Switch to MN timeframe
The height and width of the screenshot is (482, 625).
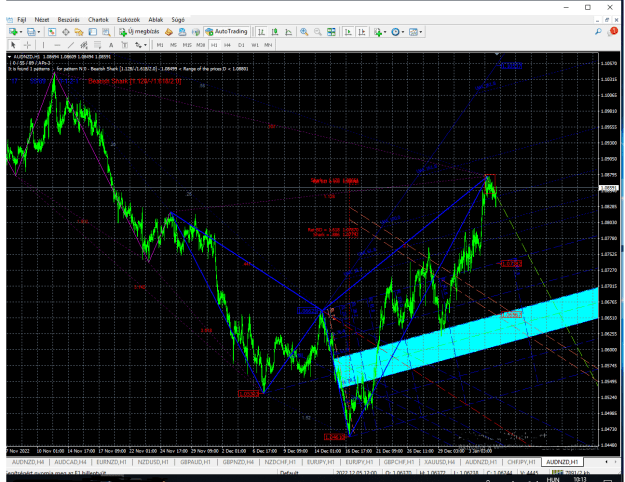(268, 45)
